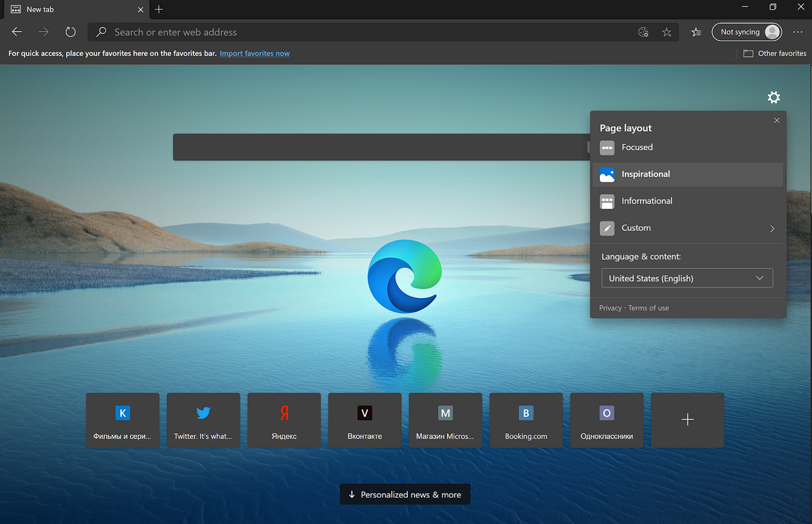Minimize the browser window
Screen dimensions: 812x524
pos(745,7)
